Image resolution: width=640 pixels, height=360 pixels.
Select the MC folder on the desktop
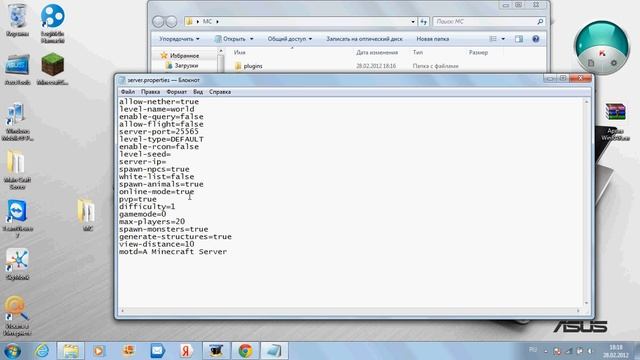point(87,214)
